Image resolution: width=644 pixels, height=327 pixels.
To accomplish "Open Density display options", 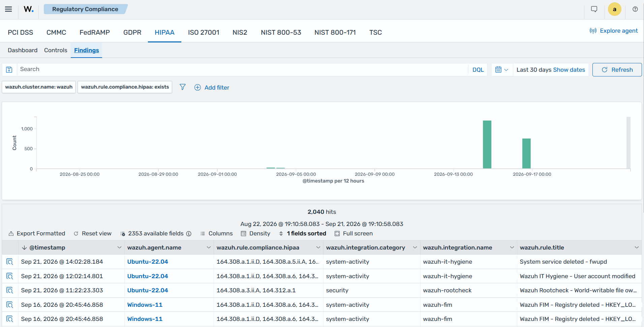I will pos(255,233).
